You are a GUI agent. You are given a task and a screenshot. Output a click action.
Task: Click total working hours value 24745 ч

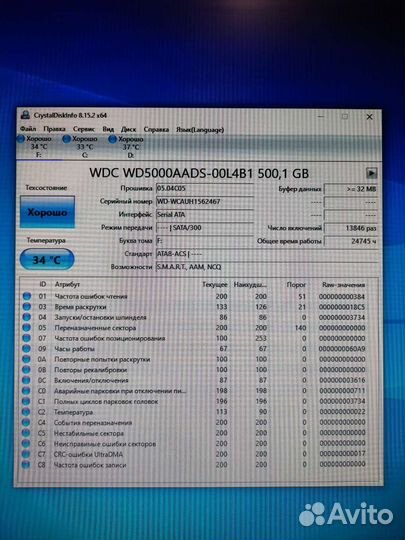(351, 241)
